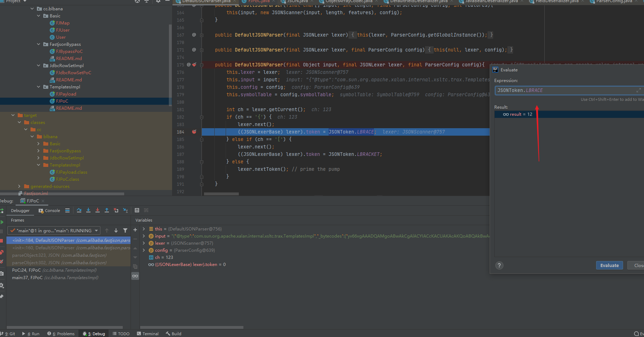Image resolution: width=644 pixels, height=337 pixels.
Task: Add a new watch with plus icon
Action: pos(135,230)
